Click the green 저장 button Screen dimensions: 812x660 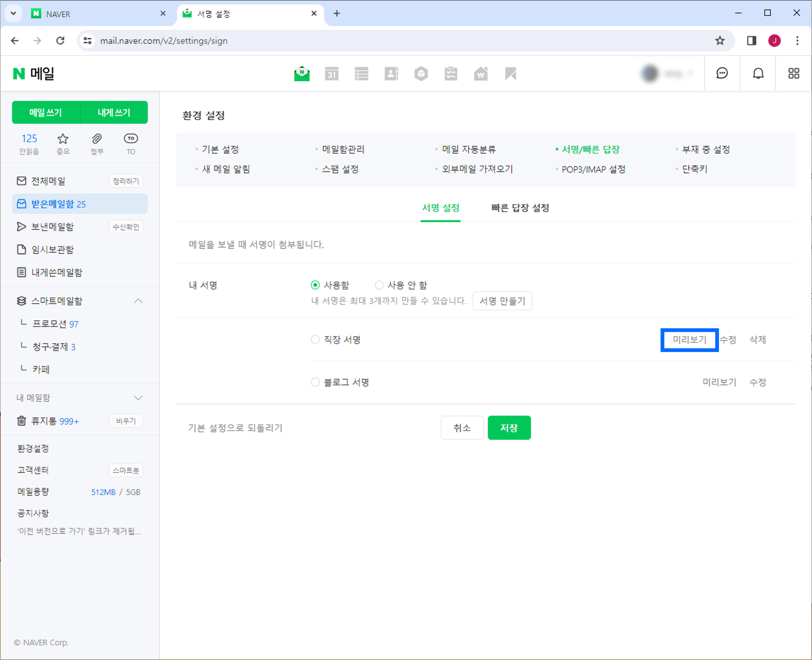pyautogui.click(x=509, y=428)
